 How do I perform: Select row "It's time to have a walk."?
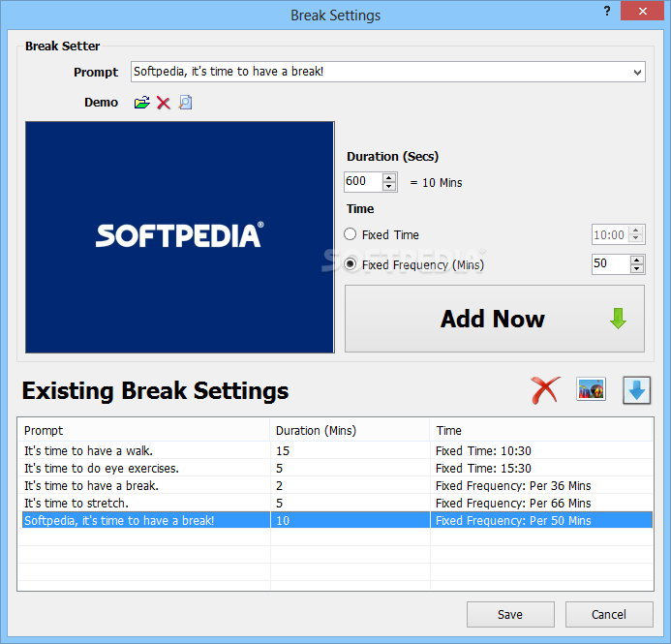(x=335, y=450)
